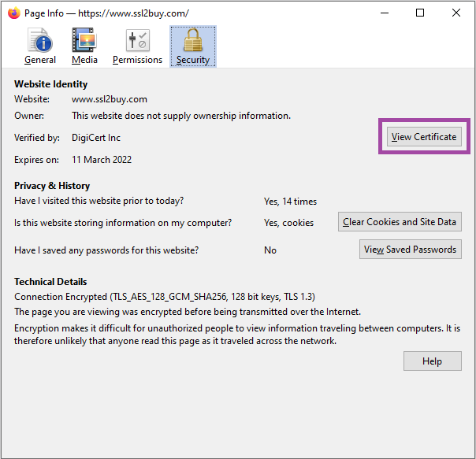Click the View Certificate button
Viewport: 476px width, 459px height.
(x=424, y=137)
